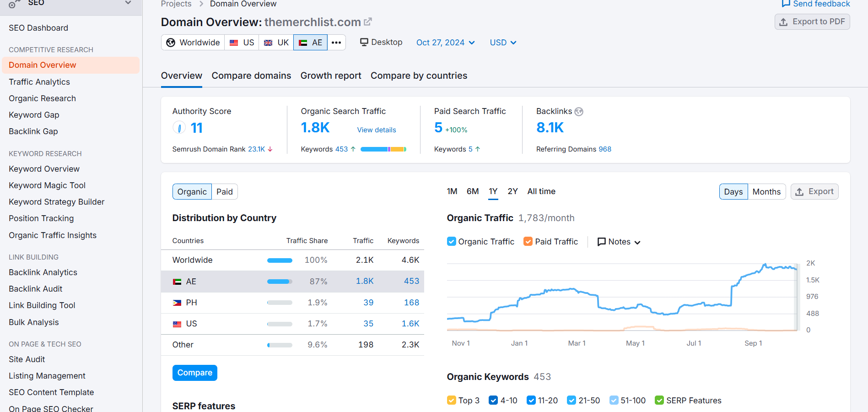Follow the View details link
The height and width of the screenshot is (412, 868).
click(377, 130)
